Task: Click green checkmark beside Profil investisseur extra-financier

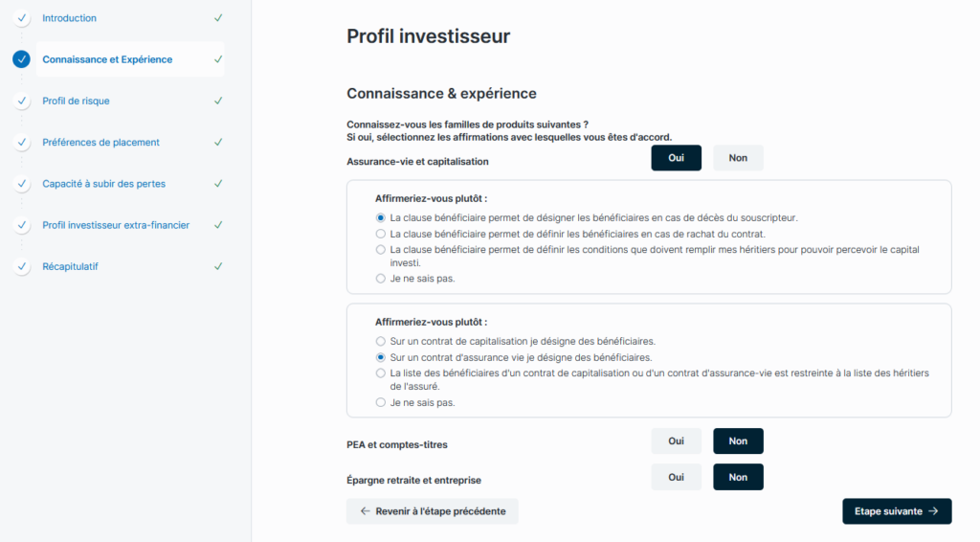Action: point(218,225)
